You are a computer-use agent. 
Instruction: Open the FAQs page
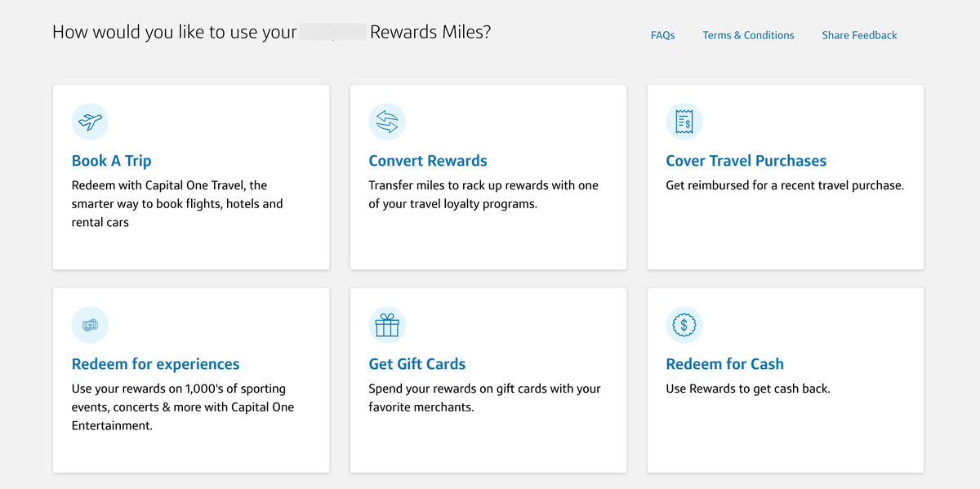662,35
